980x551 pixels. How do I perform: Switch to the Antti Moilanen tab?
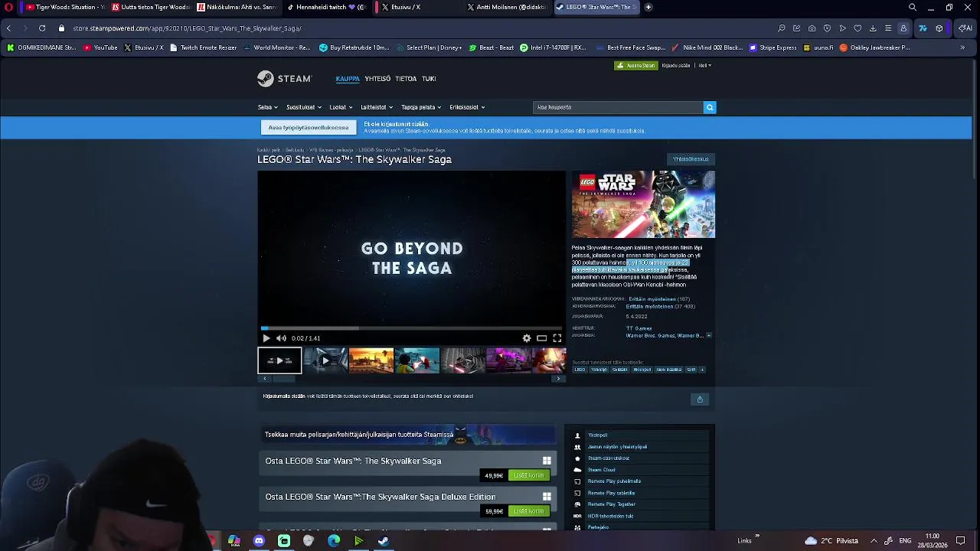coord(508,7)
